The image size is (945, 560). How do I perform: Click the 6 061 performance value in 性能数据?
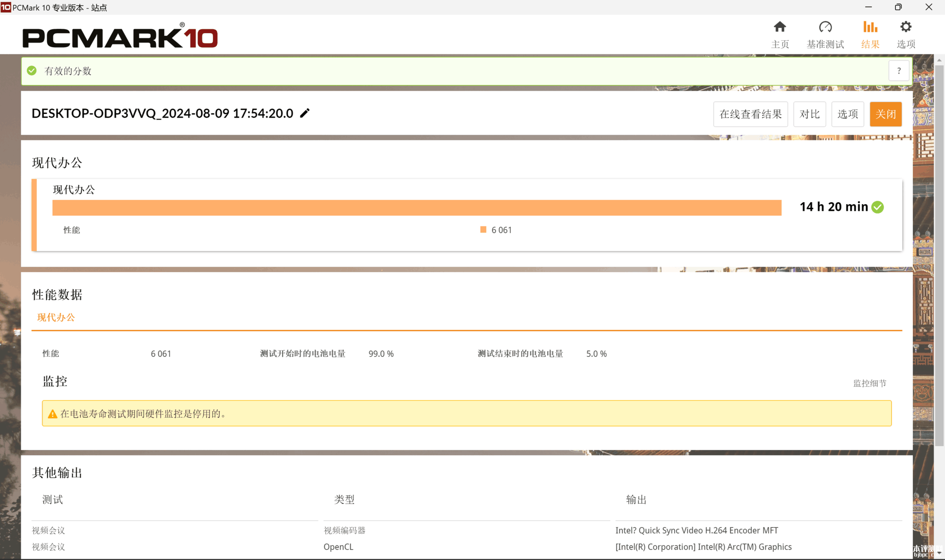click(x=161, y=353)
